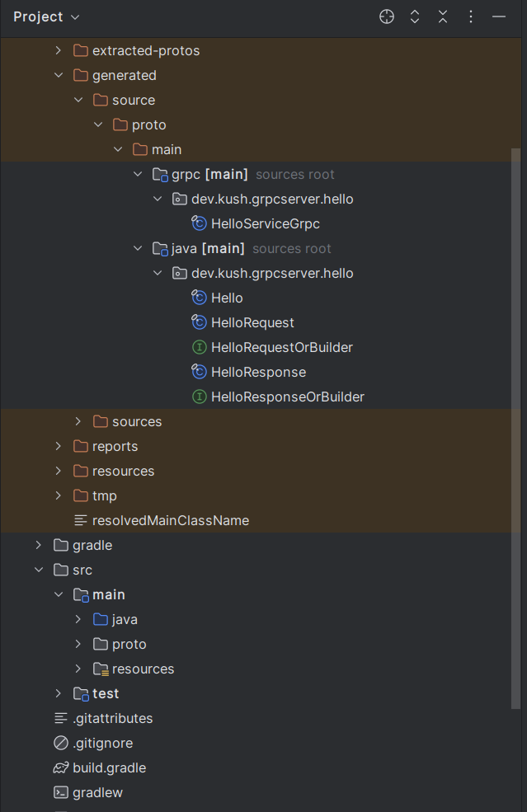Open the Project view dropdown
The image size is (527, 812).
pos(45,16)
